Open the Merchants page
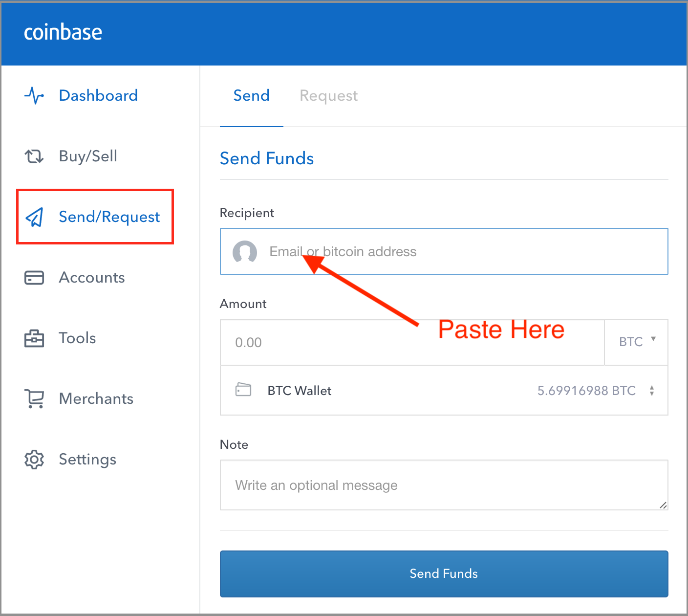This screenshot has width=688, height=616. tap(96, 399)
